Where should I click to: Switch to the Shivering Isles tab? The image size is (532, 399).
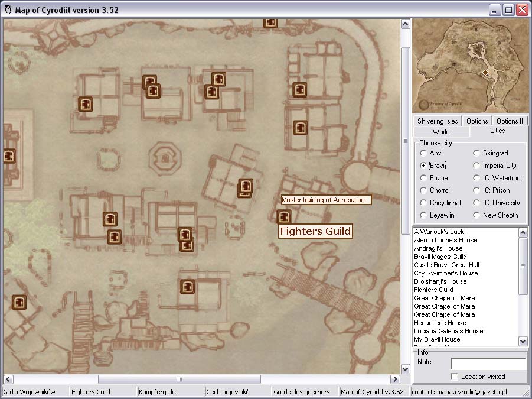pyautogui.click(x=438, y=121)
